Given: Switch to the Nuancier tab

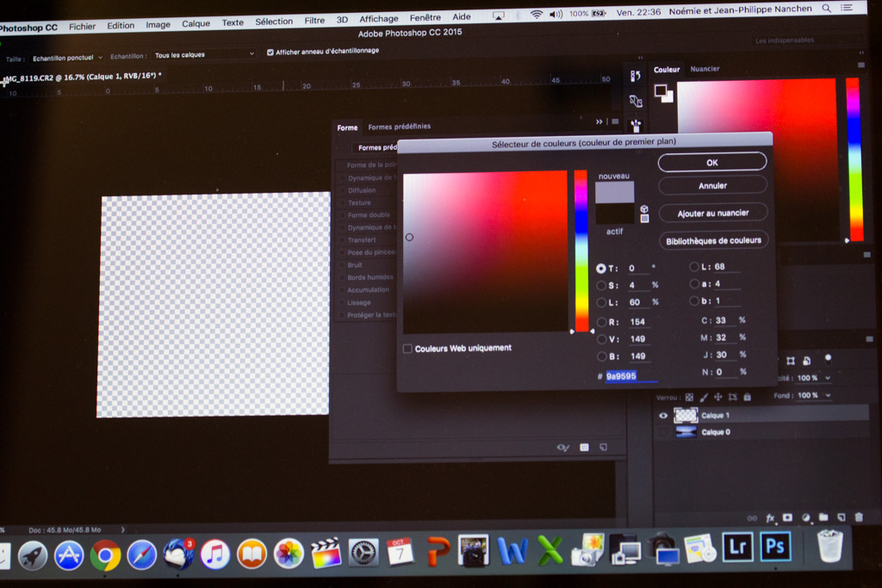Looking at the screenshot, I should pos(705,69).
